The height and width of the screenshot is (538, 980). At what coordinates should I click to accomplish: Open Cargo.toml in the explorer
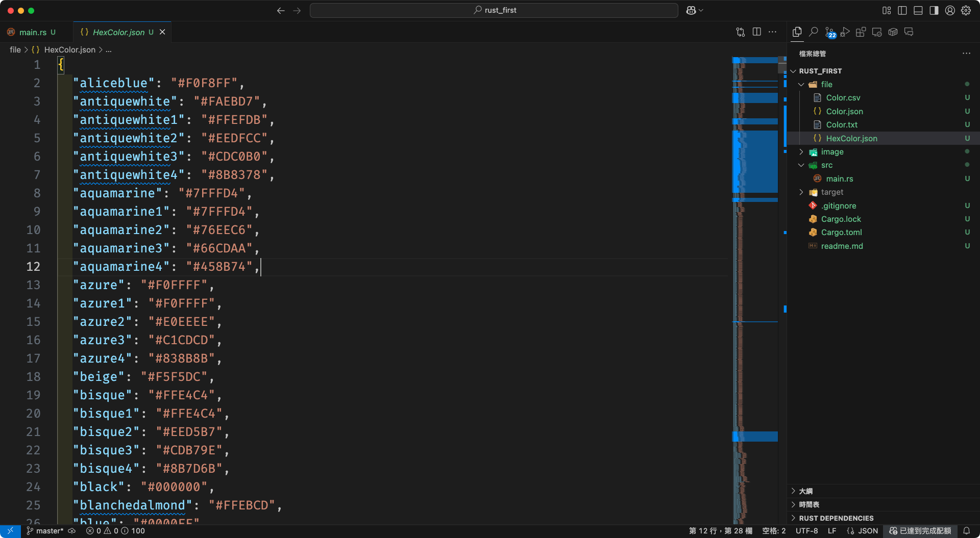pos(841,233)
